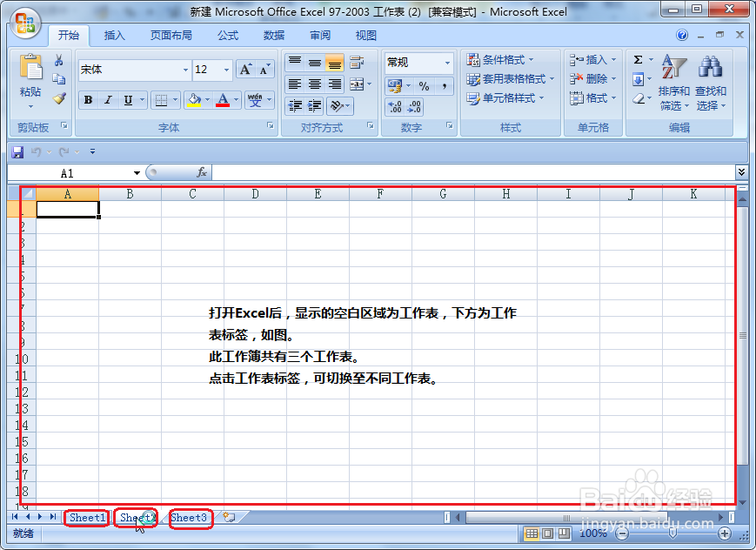Viewport: 756px width, 550px height.
Task: Increase decimal places
Action: pos(394,106)
